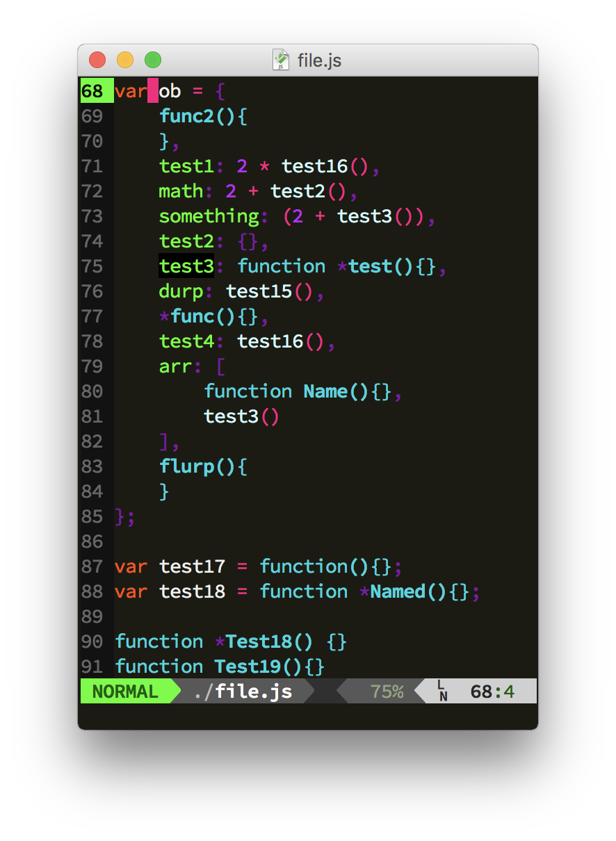Viewport: 616px width, 841px height.
Task: Click 'function' keyword on line 87
Action: click(x=304, y=566)
